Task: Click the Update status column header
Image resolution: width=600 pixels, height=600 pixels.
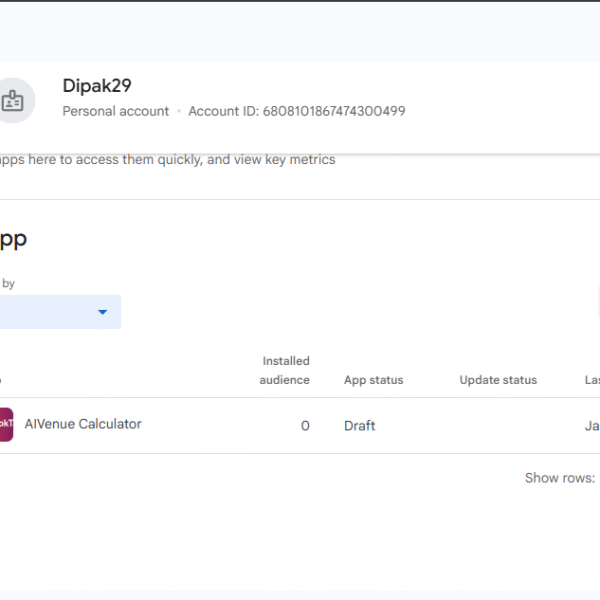Action: click(x=498, y=380)
